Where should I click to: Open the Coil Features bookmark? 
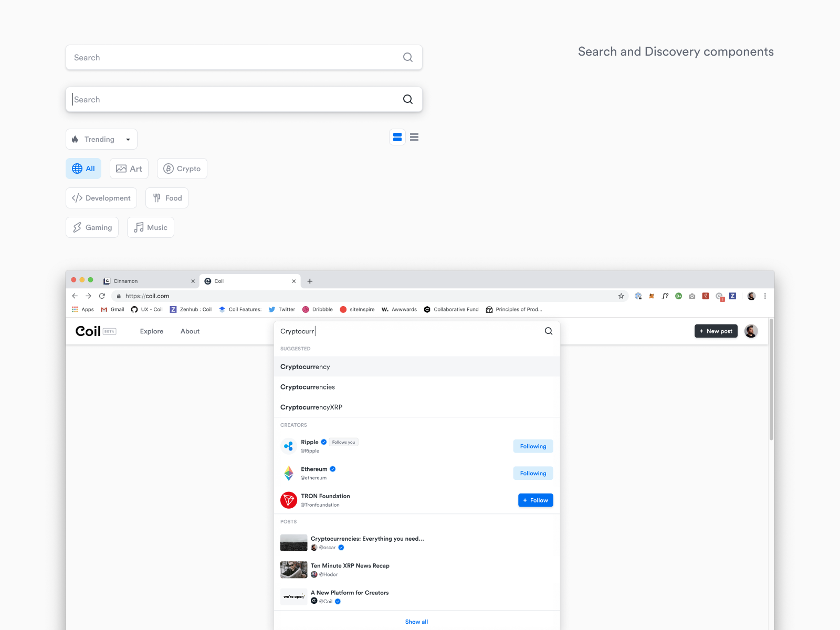(x=240, y=309)
